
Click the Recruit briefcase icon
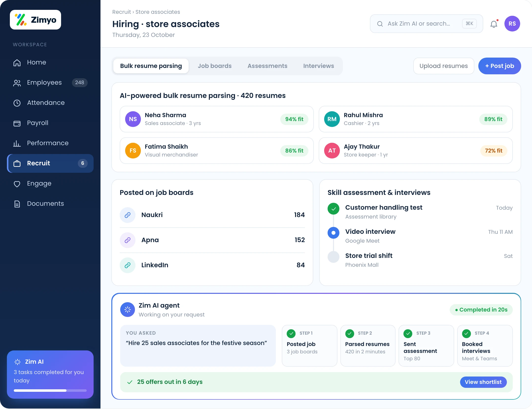point(17,164)
